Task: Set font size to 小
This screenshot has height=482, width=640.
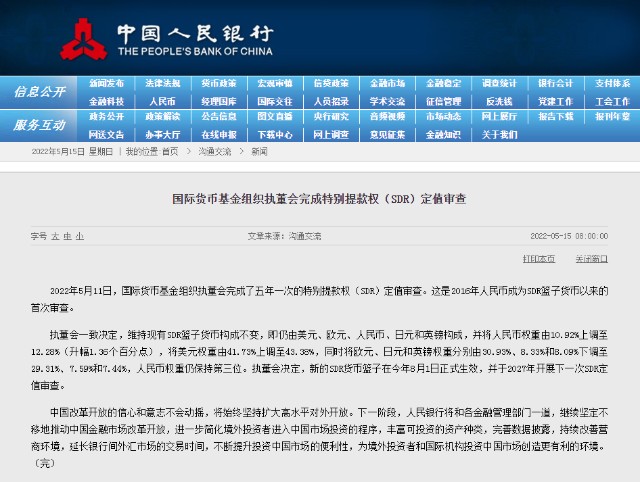Action: (x=80, y=236)
